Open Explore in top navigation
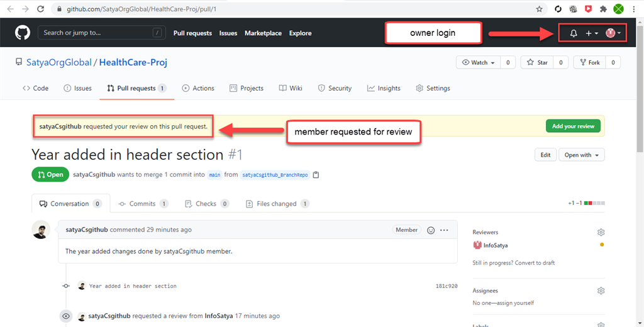This screenshot has width=644, height=327. coord(300,33)
